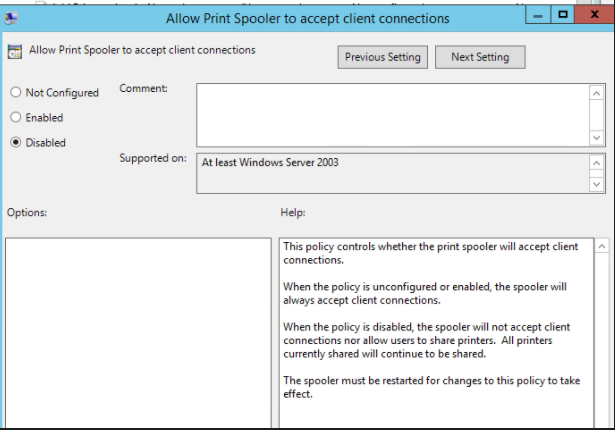This screenshot has width=615, height=430.
Task: Click Supported on scroll up arrow
Action: [x=597, y=163]
